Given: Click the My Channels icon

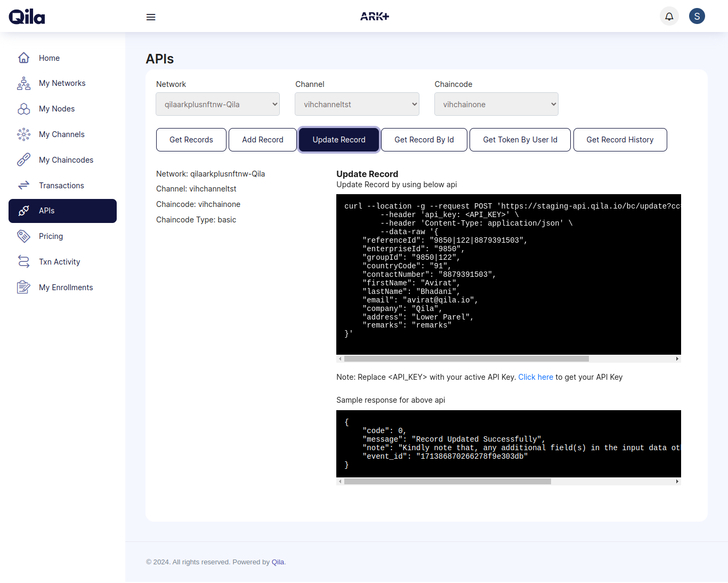Looking at the screenshot, I should (x=24, y=134).
